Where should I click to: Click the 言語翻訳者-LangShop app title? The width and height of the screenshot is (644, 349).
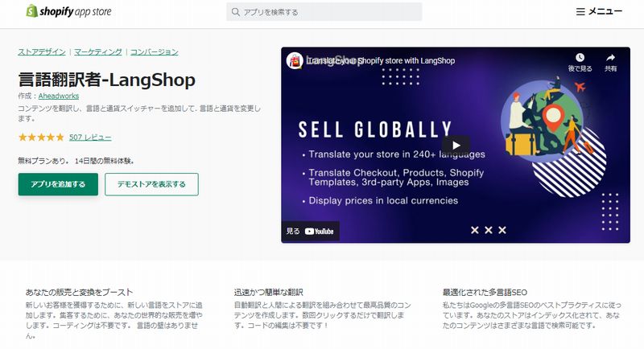107,80
